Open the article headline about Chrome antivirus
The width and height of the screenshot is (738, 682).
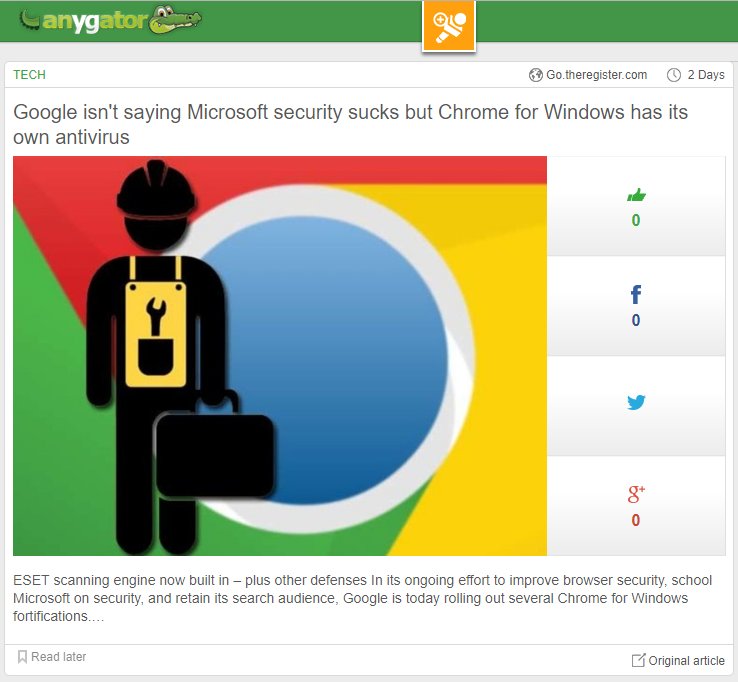(x=350, y=125)
